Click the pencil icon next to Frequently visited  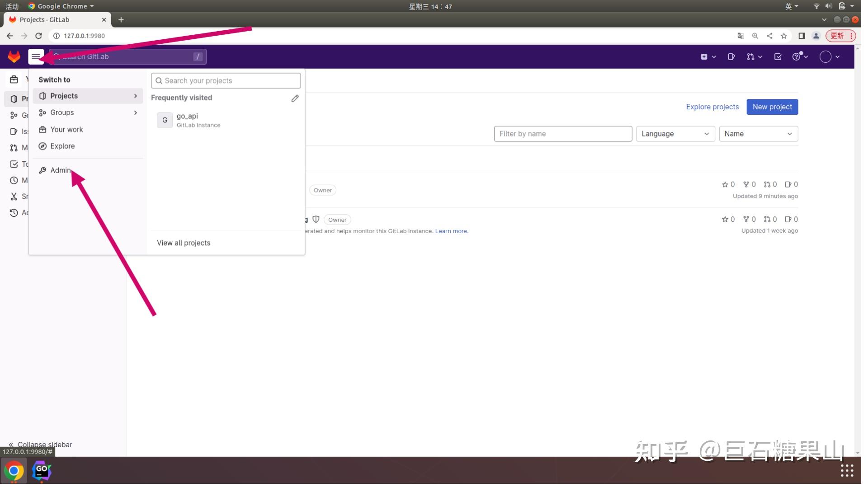294,98
